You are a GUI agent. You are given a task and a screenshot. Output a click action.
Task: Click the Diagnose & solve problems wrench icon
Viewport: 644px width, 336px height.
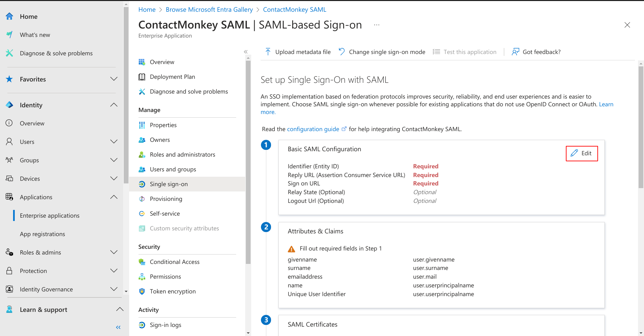click(9, 53)
